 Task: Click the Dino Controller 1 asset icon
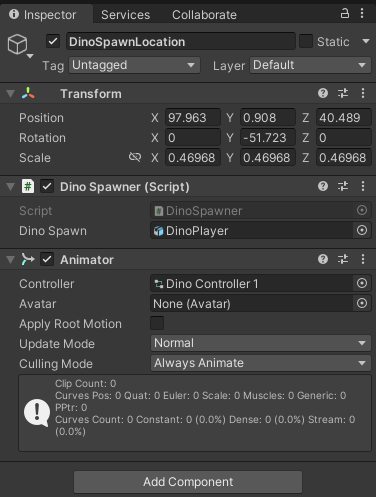tap(159, 284)
